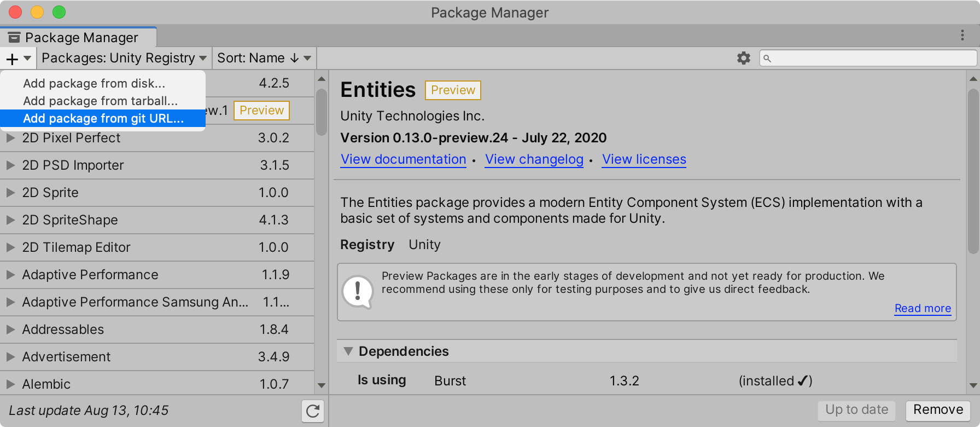Refresh the package list
This screenshot has width=980, height=427.
[313, 411]
